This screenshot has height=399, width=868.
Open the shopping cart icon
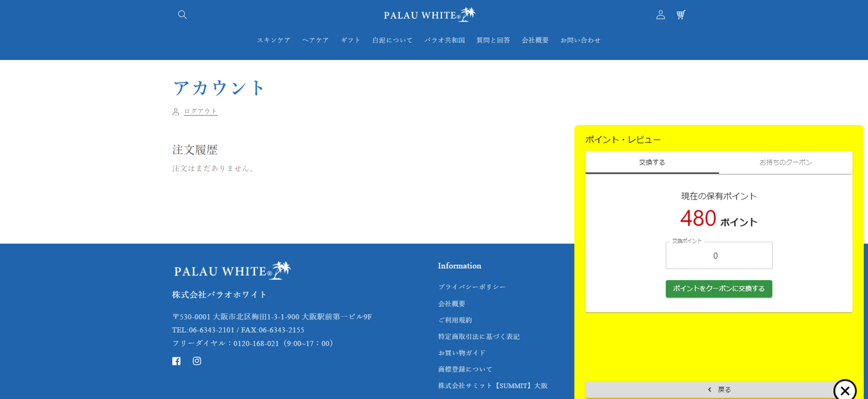click(680, 14)
